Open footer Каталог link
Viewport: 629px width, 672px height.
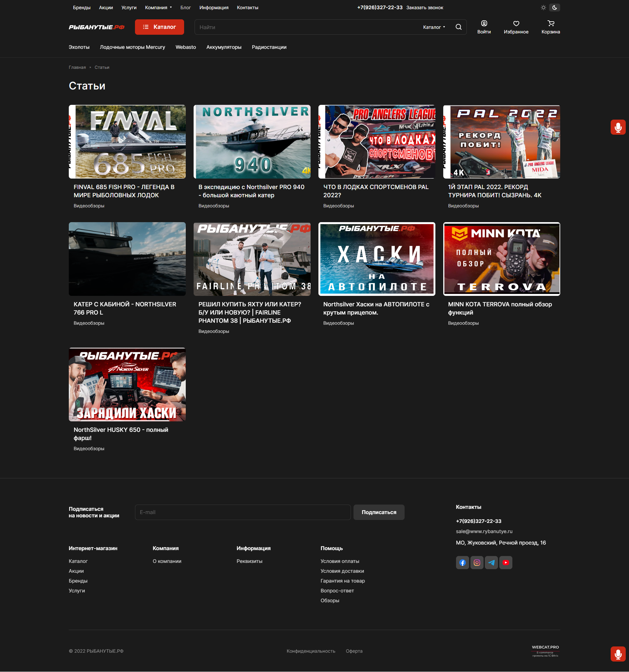(78, 561)
